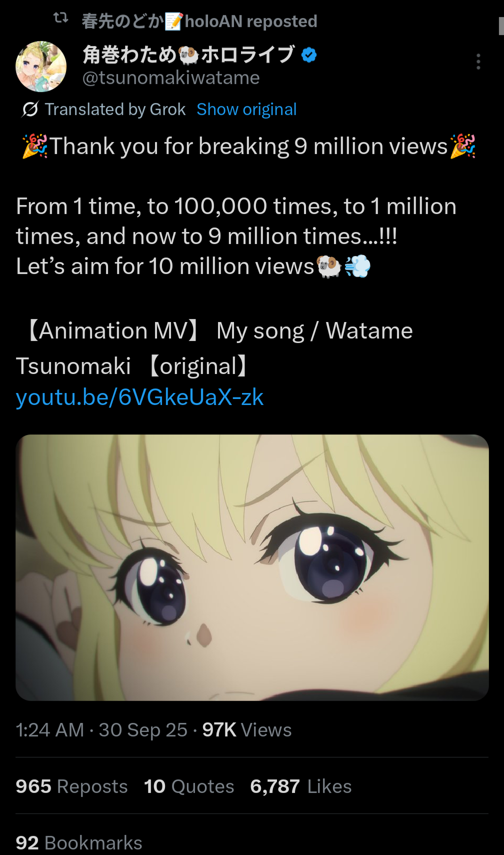View the 965 Reposts list

(71, 786)
